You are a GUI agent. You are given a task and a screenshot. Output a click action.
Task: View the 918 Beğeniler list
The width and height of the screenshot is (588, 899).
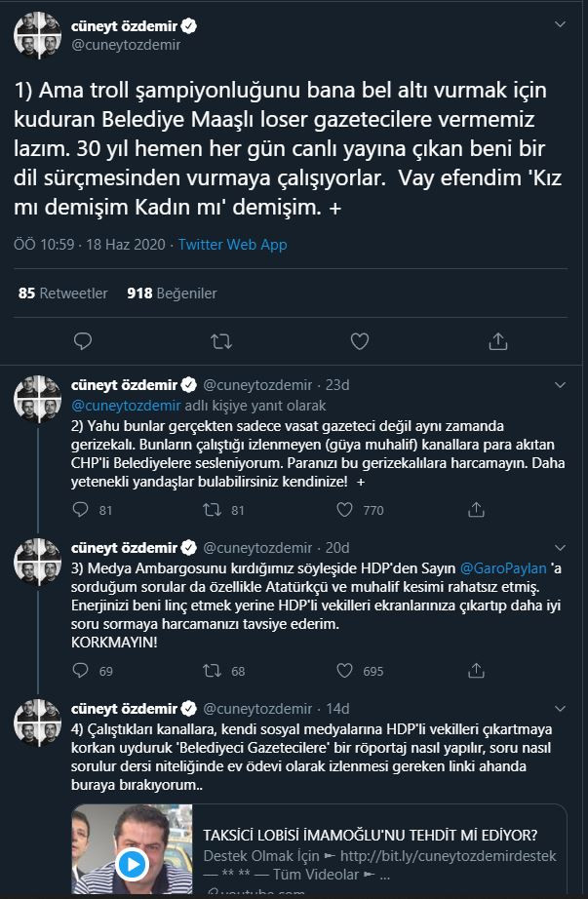pyautogui.click(x=172, y=293)
